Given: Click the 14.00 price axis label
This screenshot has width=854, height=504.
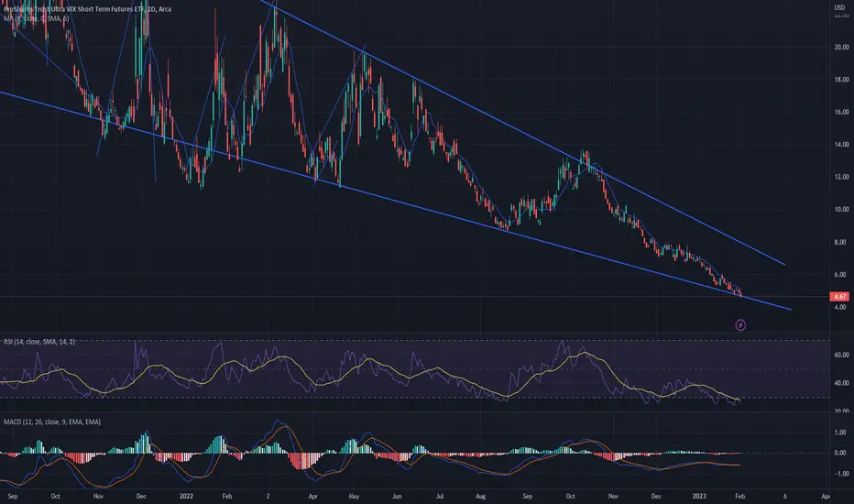Looking at the screenshot, I should click(x=841, y=145).
